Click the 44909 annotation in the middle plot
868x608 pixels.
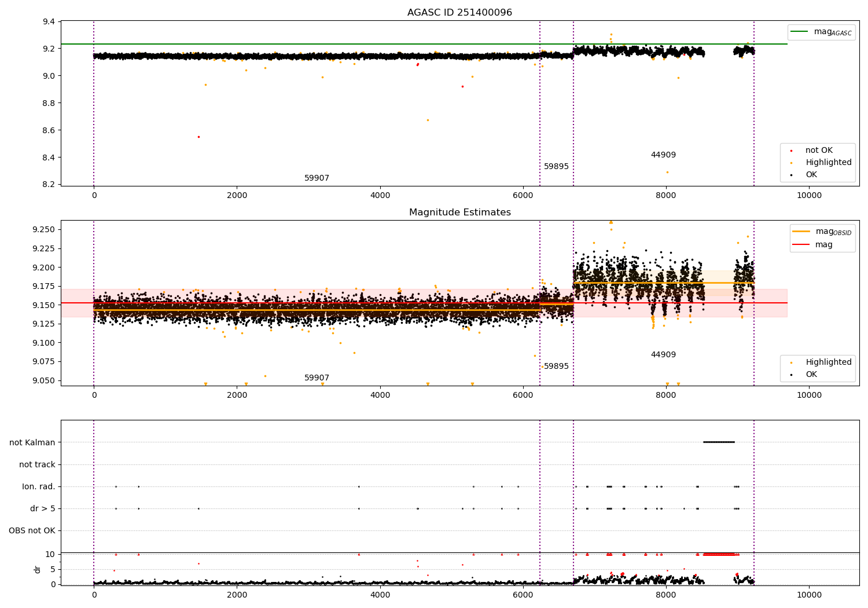point(663,355)
